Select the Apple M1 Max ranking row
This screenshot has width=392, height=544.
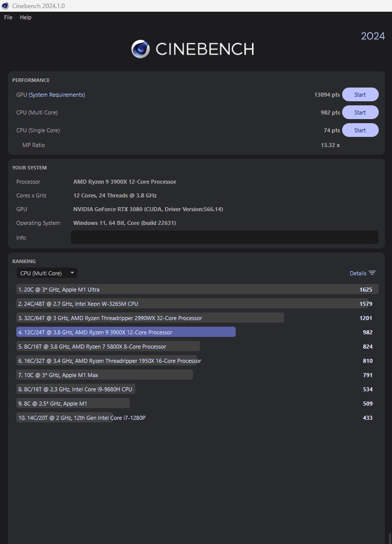pyautogui.click(x=197, y=375)
